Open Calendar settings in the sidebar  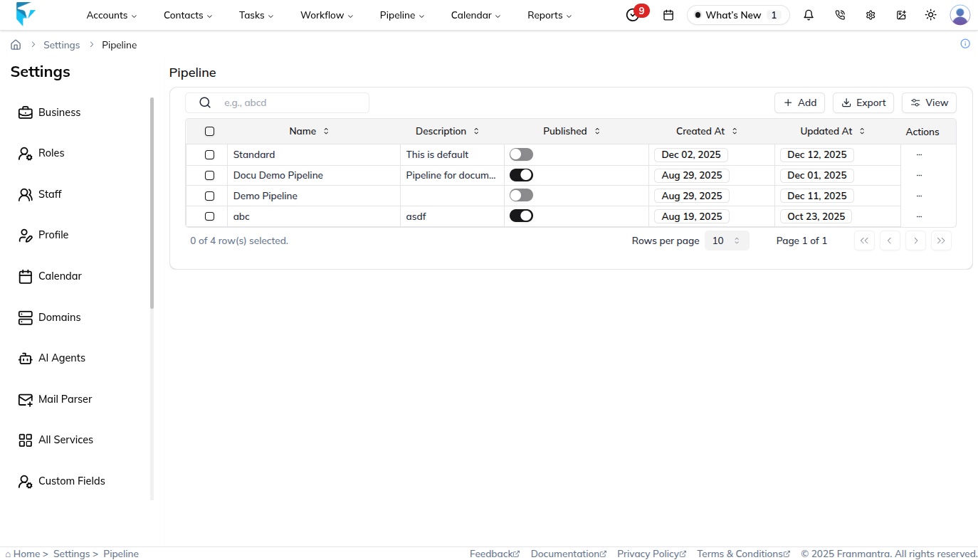tap(50, 276)
